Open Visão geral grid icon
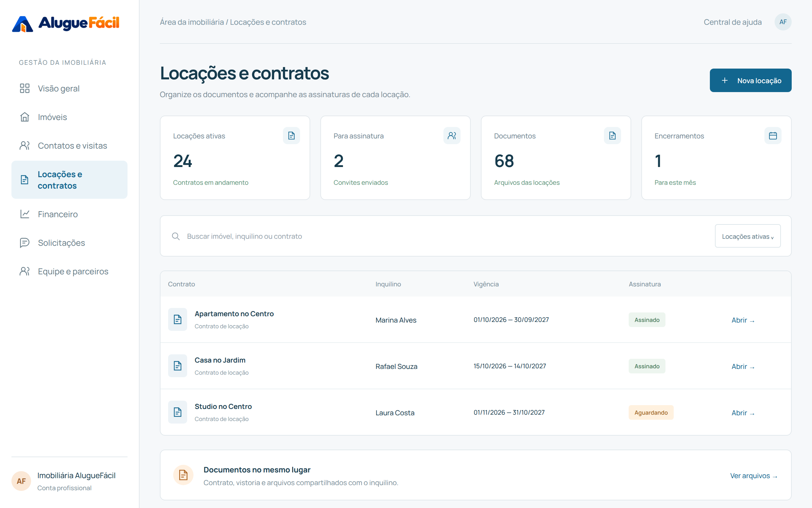 pyautogui.click(x=24, y=88)
